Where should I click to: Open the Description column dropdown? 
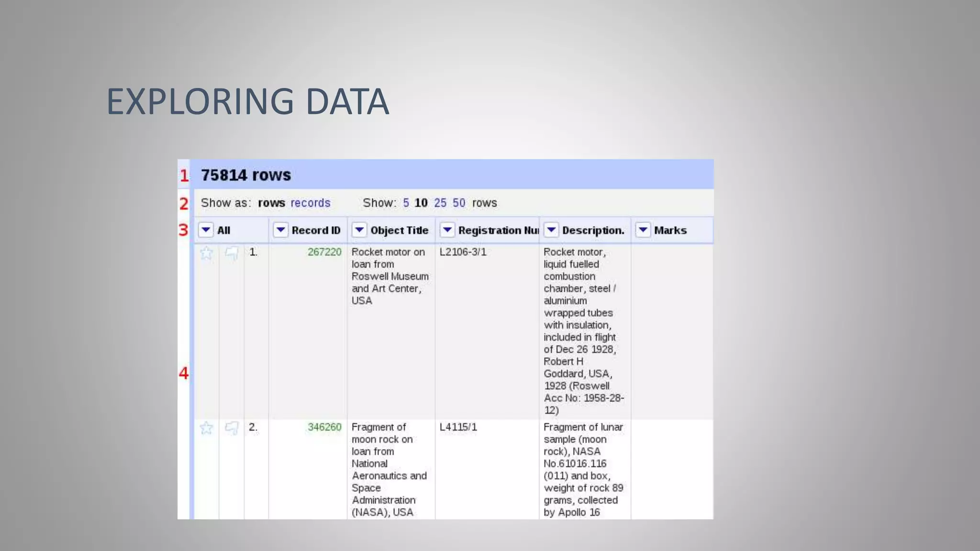551,230
